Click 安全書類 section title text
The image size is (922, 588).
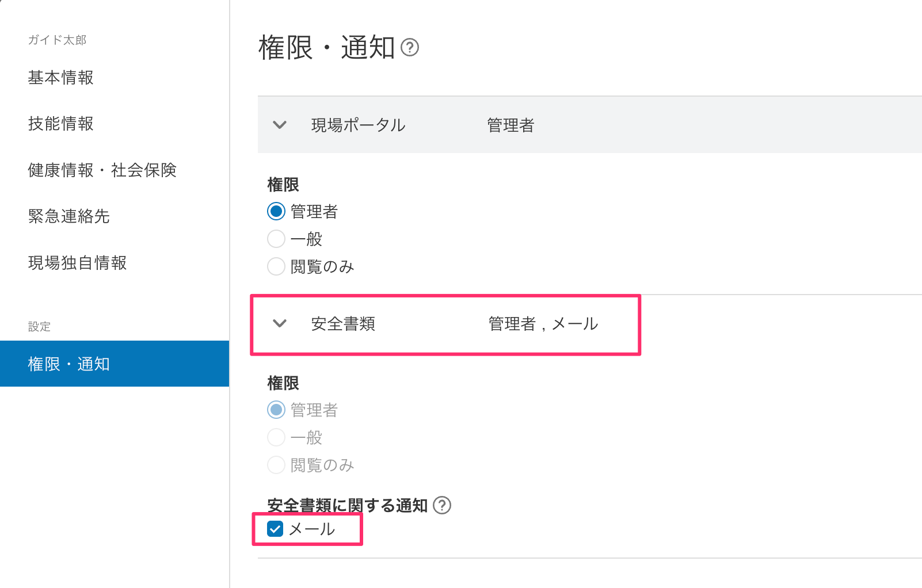pos(343,324)
